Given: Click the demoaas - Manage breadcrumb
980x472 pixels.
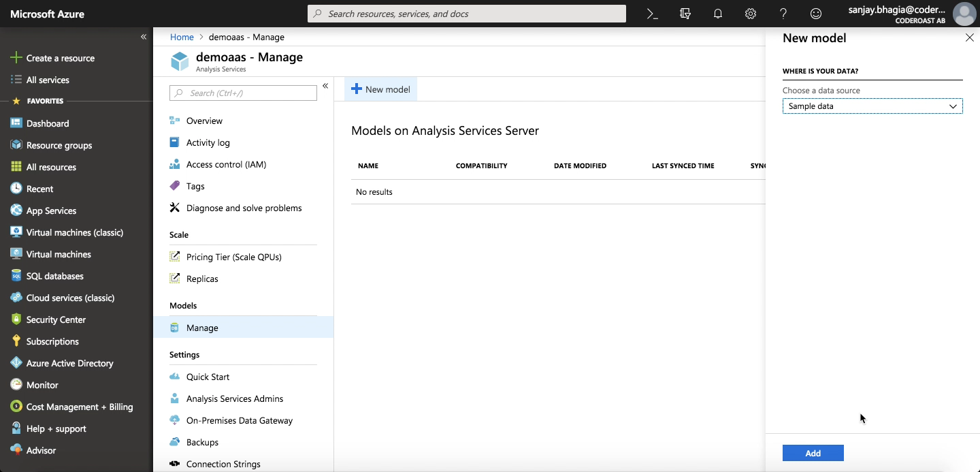Looking at the screenshot, I should pyautogui.click(x=246, y=37).
